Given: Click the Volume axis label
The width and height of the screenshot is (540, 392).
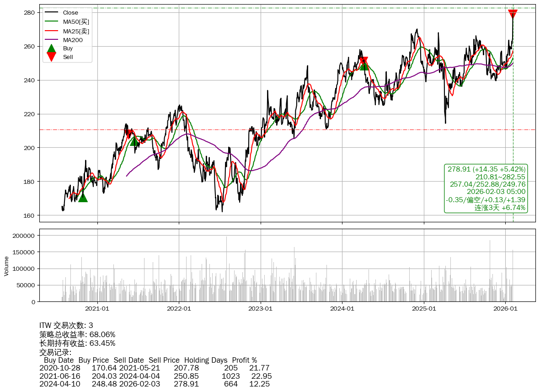Looking at the screenshot, I should click(6, 266).
